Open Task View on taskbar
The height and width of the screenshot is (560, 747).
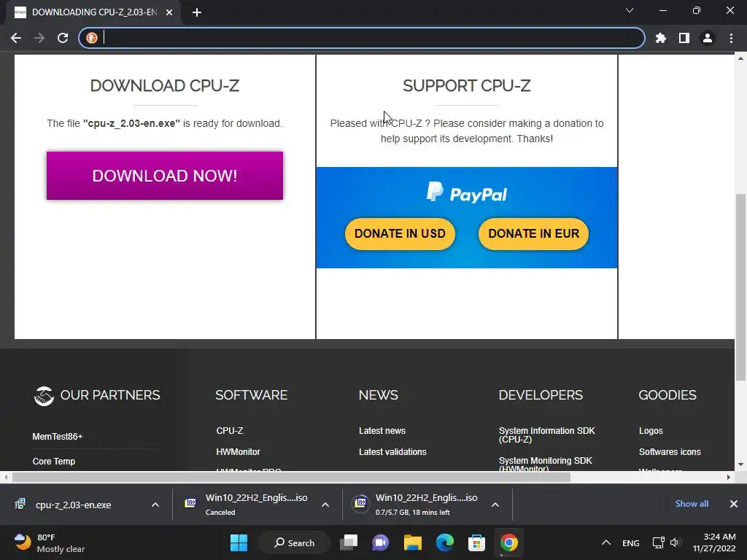(349, 542)
